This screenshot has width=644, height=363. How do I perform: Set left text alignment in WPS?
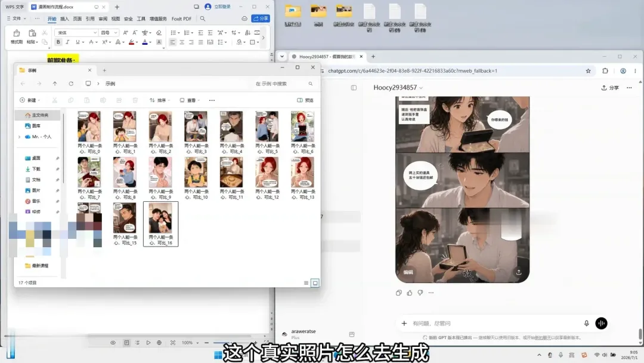172,42
